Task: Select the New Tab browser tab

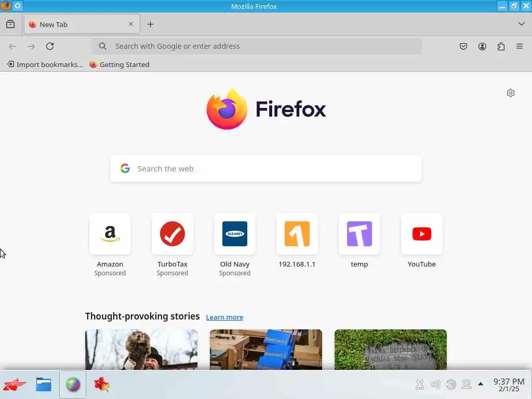Action: click(x=82, y=24)
